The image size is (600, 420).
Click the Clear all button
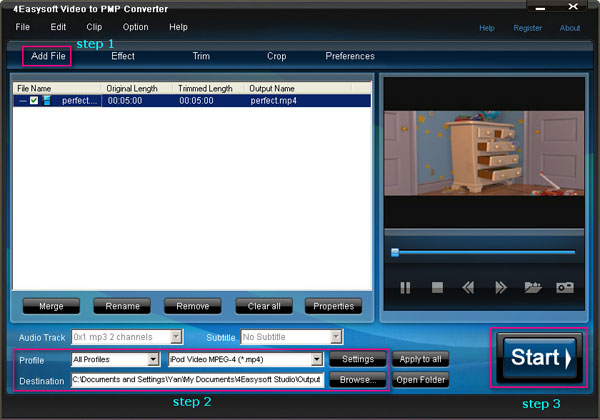pyautogui.click(x=264, y=306)
